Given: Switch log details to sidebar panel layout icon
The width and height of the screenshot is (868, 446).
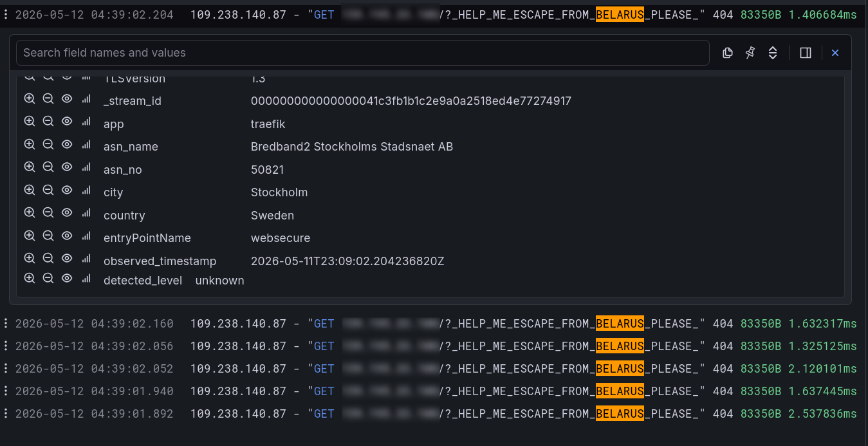Looking at the screenshot, I should point(806,53).
